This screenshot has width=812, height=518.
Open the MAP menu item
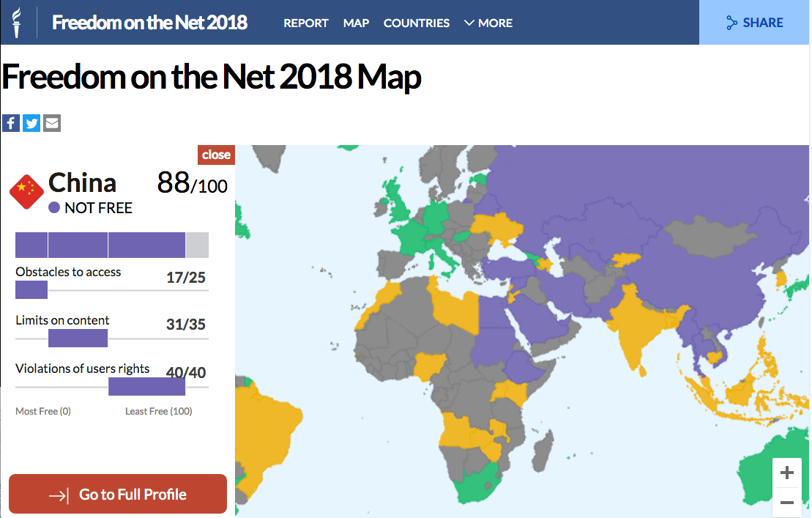click(356, 23)
